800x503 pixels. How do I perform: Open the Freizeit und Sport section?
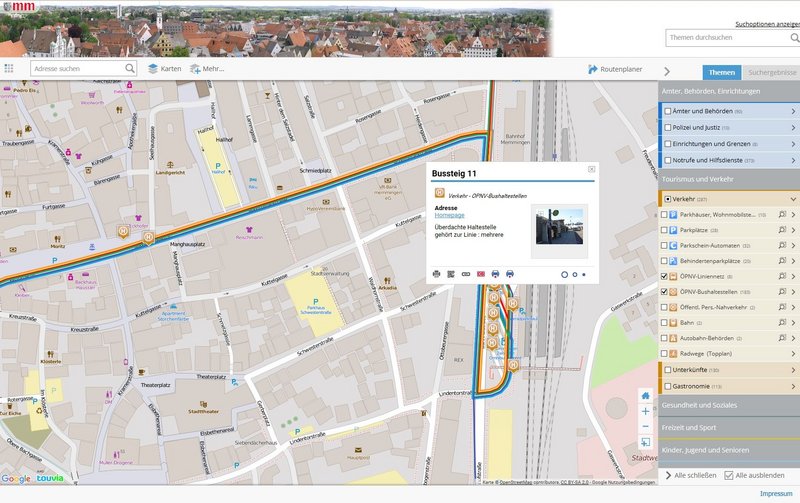point(728,428)
